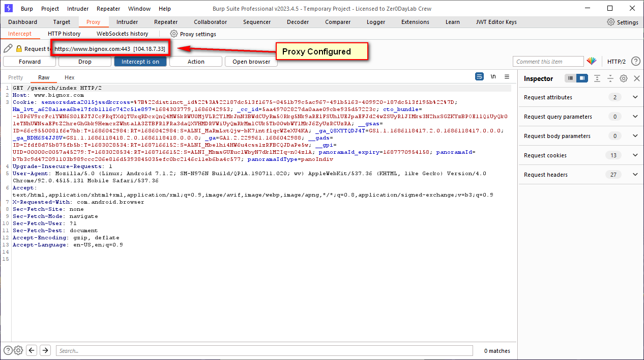Go to previous search match arrow
The width and height of the screenshot is (644, 360).
click(32, 350)
